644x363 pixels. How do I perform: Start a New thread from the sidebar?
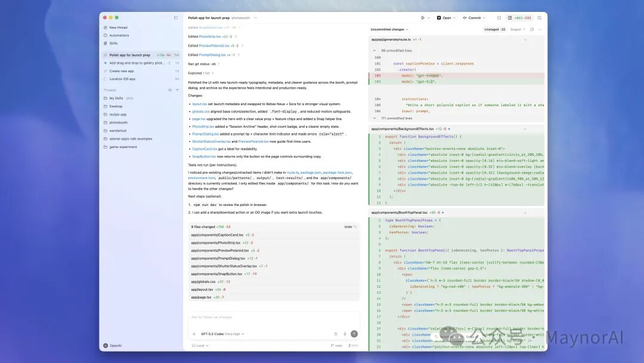click(119, 27)
